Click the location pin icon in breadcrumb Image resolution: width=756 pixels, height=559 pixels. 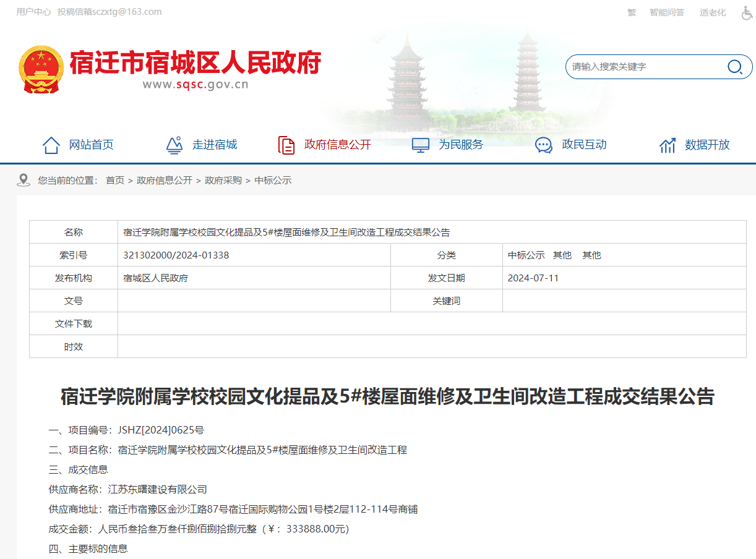point(24,180)
